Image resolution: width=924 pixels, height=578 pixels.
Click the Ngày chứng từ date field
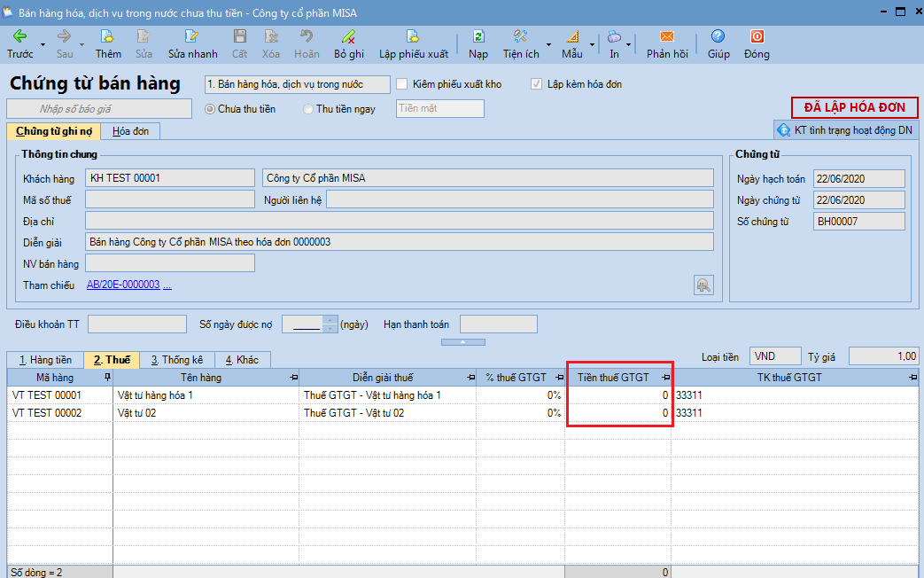[x=859, y=200]
